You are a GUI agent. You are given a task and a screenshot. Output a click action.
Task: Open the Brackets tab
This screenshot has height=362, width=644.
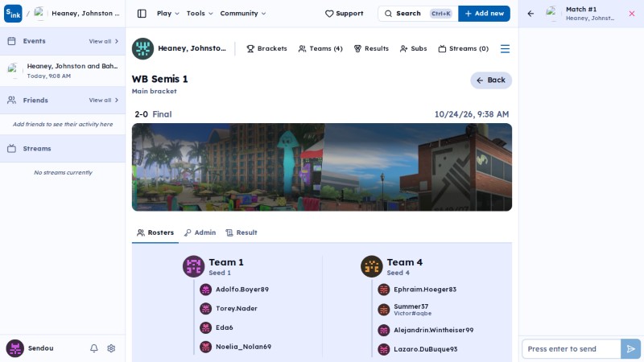point(266,49)
